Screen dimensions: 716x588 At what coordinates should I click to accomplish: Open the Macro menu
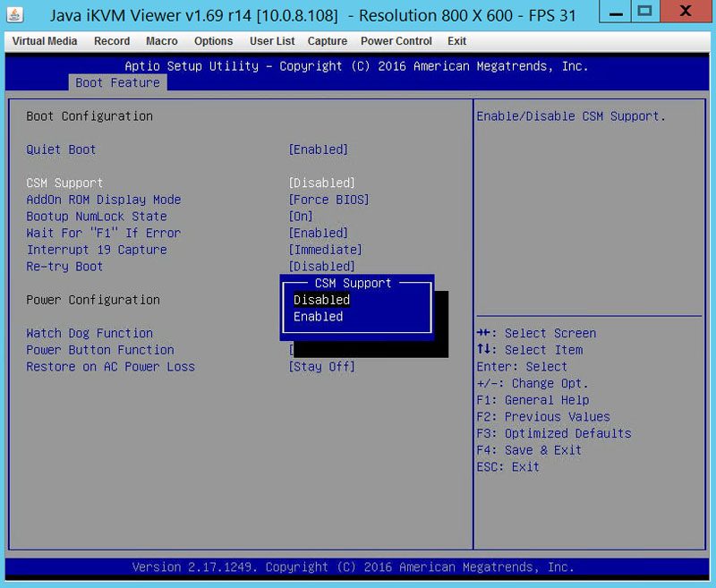pos(162,41)
